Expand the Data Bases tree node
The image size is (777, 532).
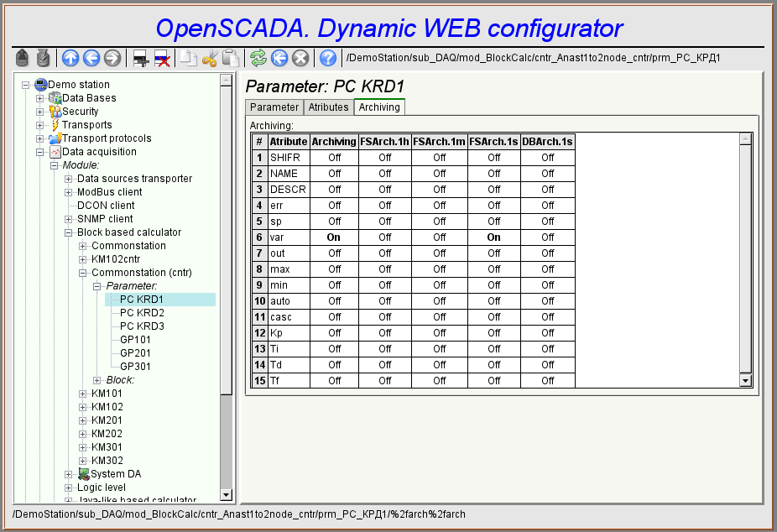pos(40,98)
